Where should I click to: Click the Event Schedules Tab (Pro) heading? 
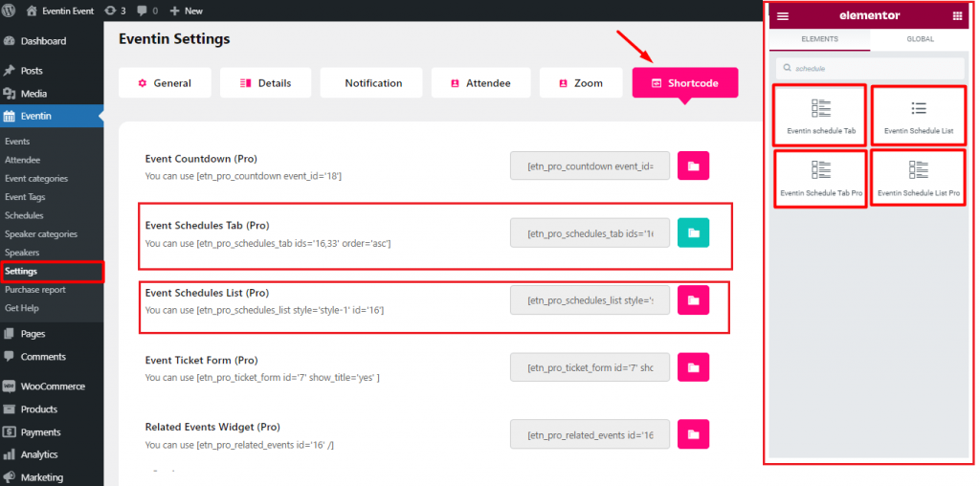tap(207, 226)
